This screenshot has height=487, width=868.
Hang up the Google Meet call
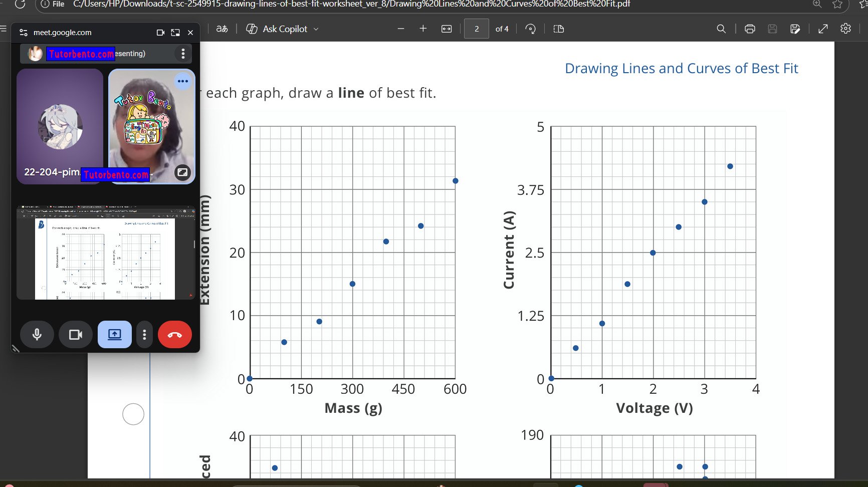click(x=174, y=335)
